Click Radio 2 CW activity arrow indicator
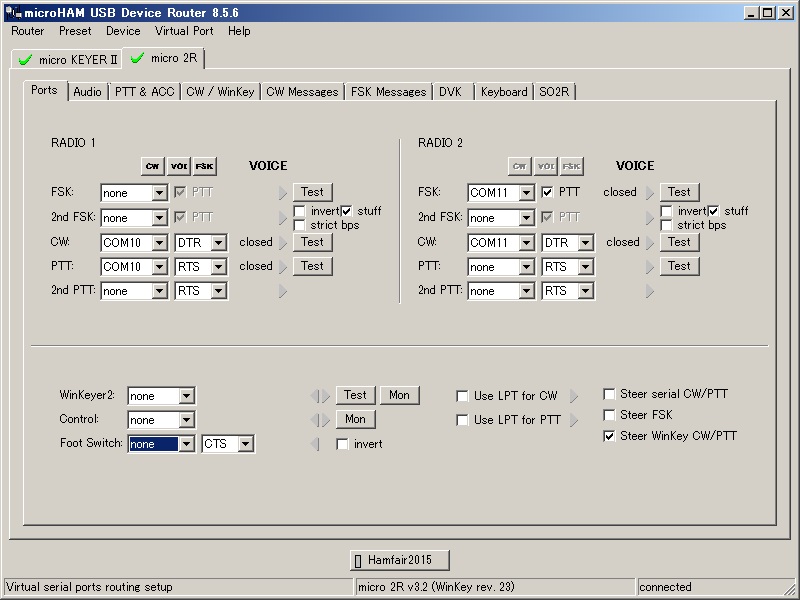 point(650,243)
